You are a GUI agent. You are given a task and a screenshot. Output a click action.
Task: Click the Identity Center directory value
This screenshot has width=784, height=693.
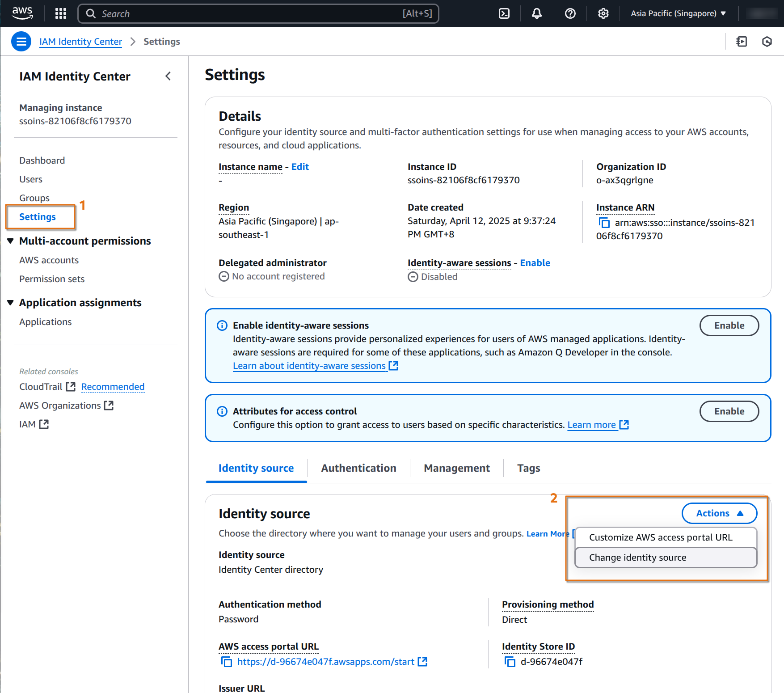tap(270, 570)
